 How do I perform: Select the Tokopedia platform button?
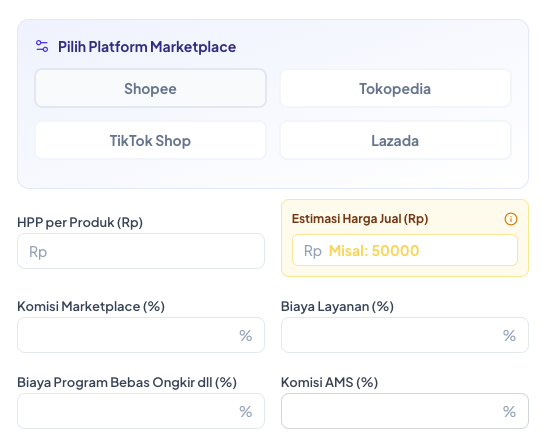click(395, 88)
